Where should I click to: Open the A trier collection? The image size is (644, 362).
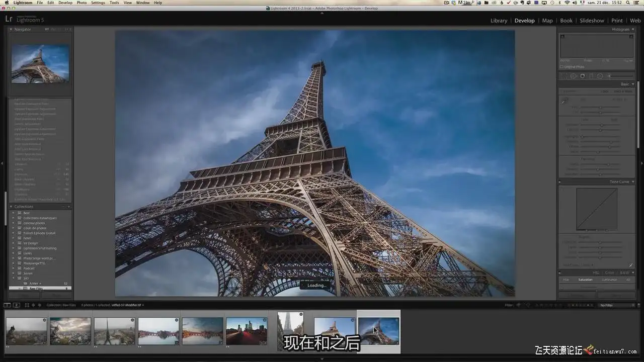point(34,284)
